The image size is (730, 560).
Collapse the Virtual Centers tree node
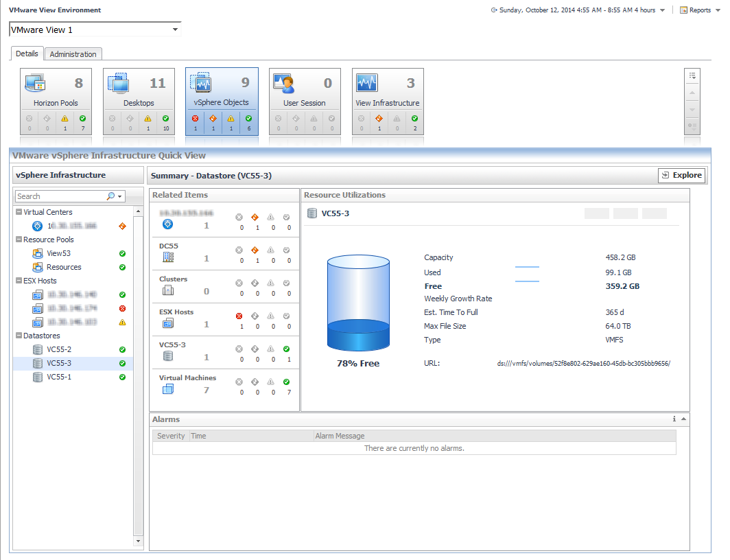click(x=19, y=212)
